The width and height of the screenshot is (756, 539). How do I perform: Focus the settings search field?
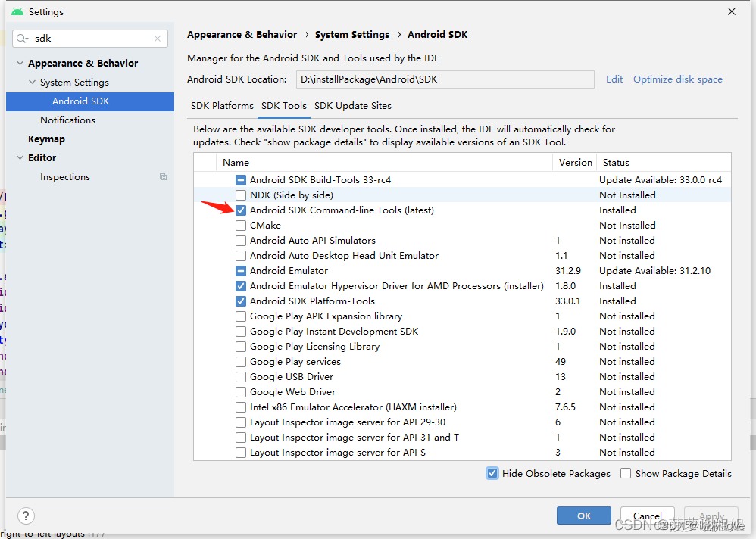[90, 39]
